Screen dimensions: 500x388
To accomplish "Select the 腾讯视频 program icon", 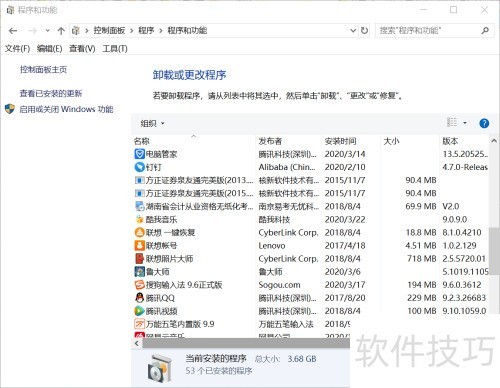I will point(139,311).
